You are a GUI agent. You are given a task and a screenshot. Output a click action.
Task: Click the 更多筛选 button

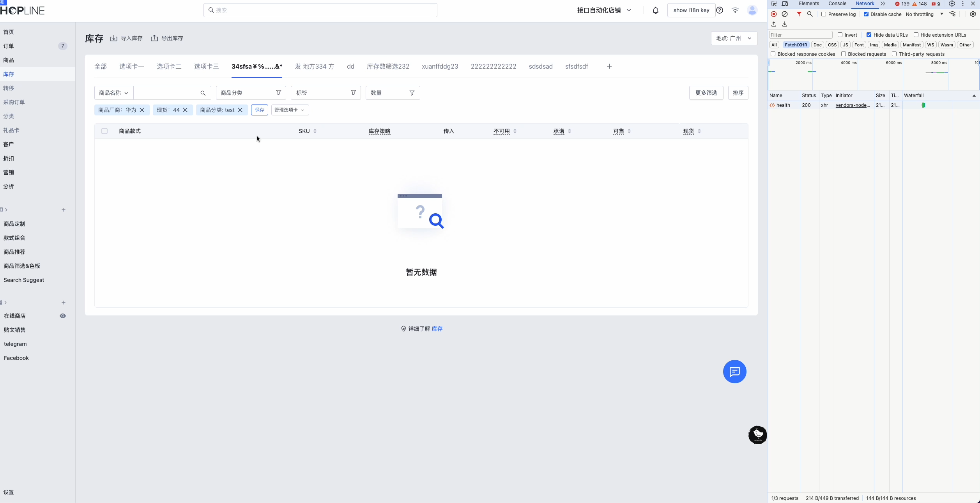click(706, 93)
